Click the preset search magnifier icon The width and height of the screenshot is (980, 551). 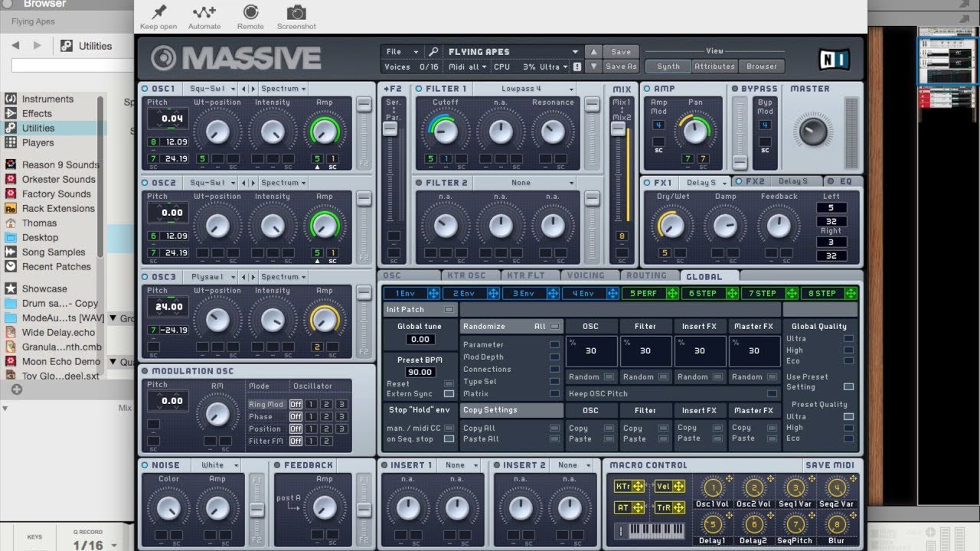[433, 52]
